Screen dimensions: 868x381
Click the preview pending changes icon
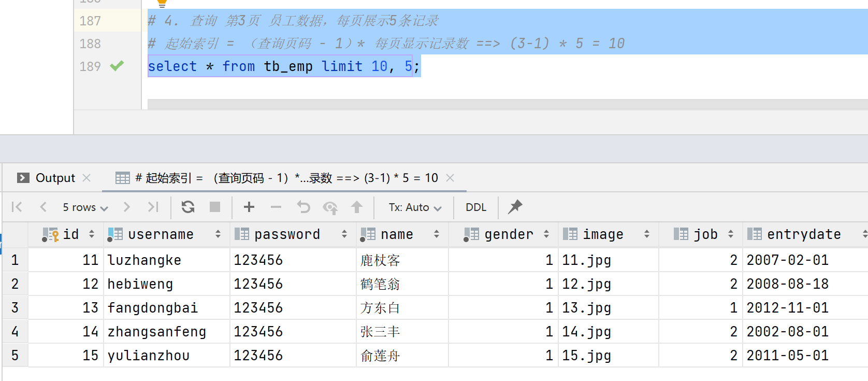tap(330, 208)
